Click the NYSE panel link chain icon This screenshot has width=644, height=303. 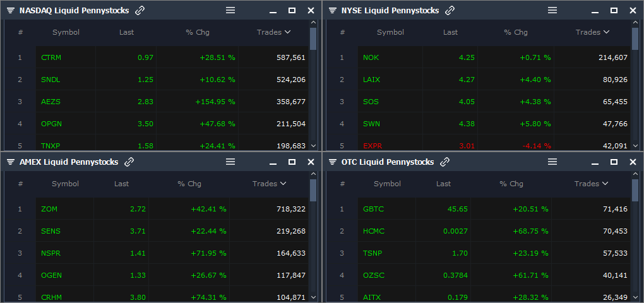pyautogui.click(x=450, y=11)
